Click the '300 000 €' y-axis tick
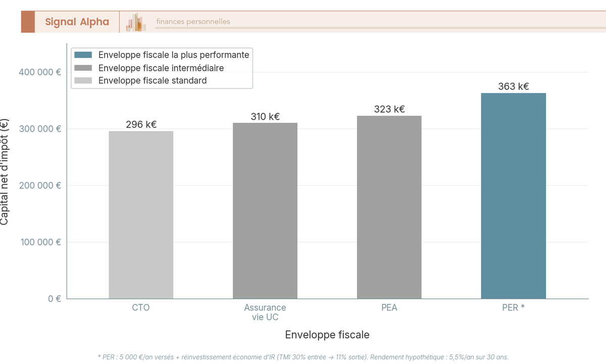This screenshot has width=606, height=364. (40, 129)
